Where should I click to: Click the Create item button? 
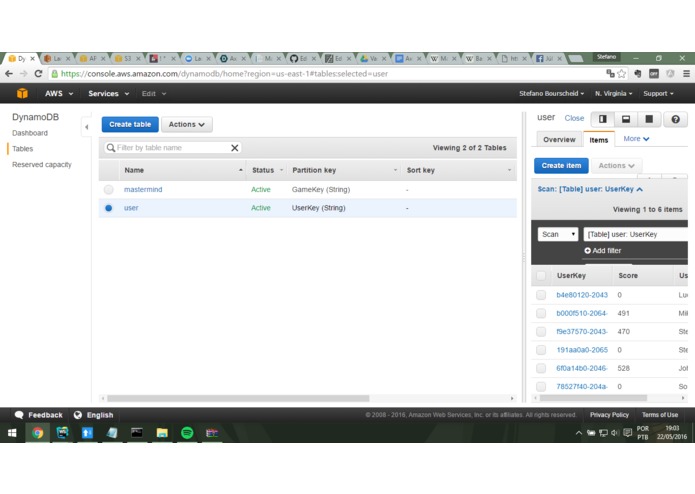[x=561, y=166]
